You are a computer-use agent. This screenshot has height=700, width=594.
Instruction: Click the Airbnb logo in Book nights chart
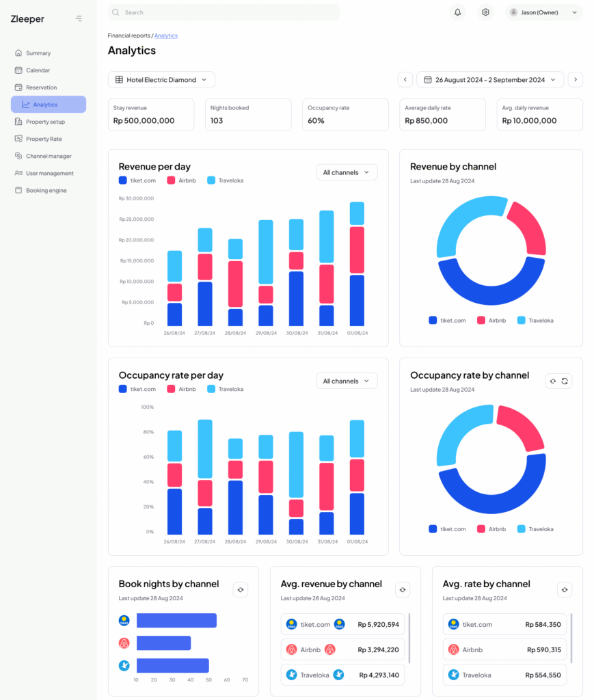coord(124,643)
